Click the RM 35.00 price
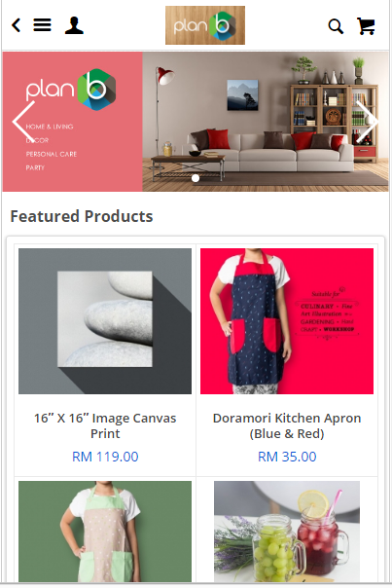The width and height of the screenshot is (392, 588). pos(287,457)
